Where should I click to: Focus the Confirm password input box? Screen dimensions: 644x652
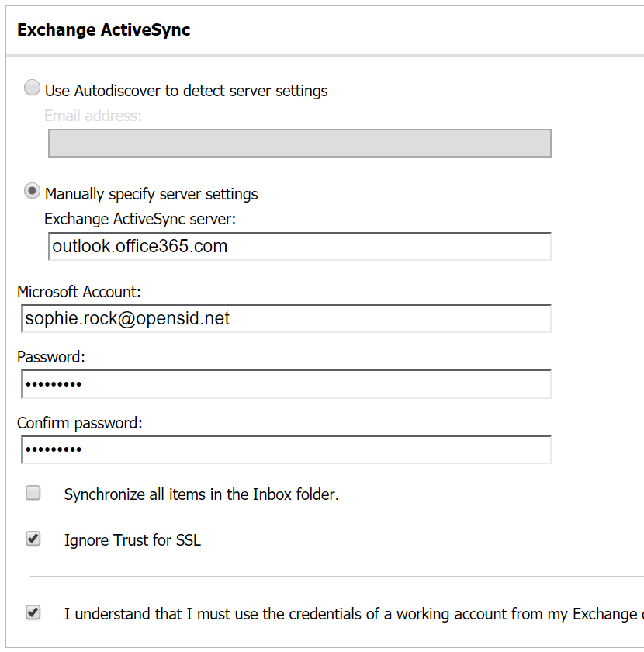tap(284, 450)
